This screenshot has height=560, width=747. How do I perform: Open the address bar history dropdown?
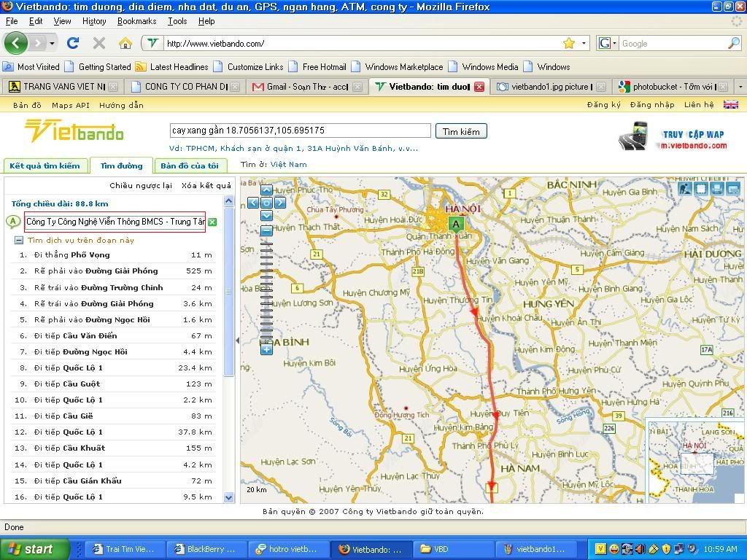pos(584,43)
